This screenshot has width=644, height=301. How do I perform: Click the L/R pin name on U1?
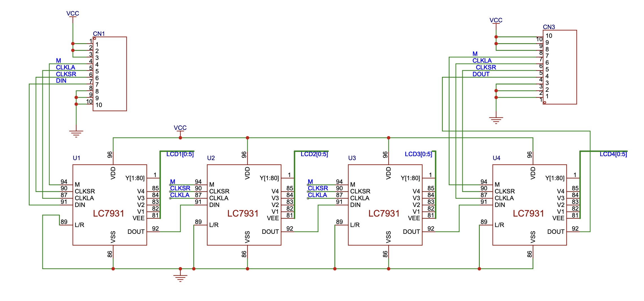[x=80, y=225]
